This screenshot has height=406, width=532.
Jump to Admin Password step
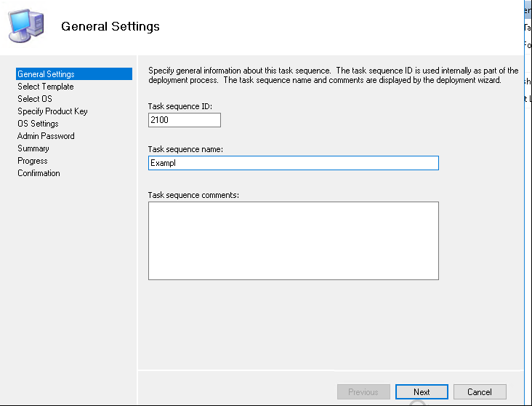pyautogui.click(x=46, y=136)
